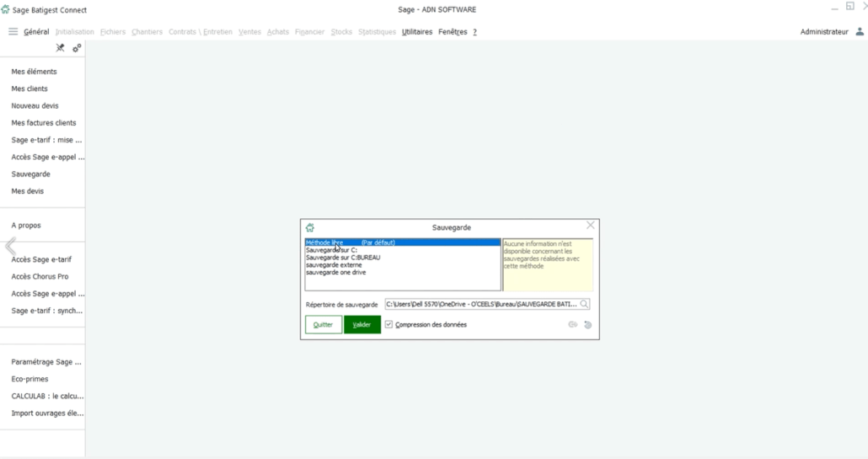The width and height of the screenshot is (868, 459).
Task: Open Accès Chorus Pro shortcut
Action: point(40,276)
